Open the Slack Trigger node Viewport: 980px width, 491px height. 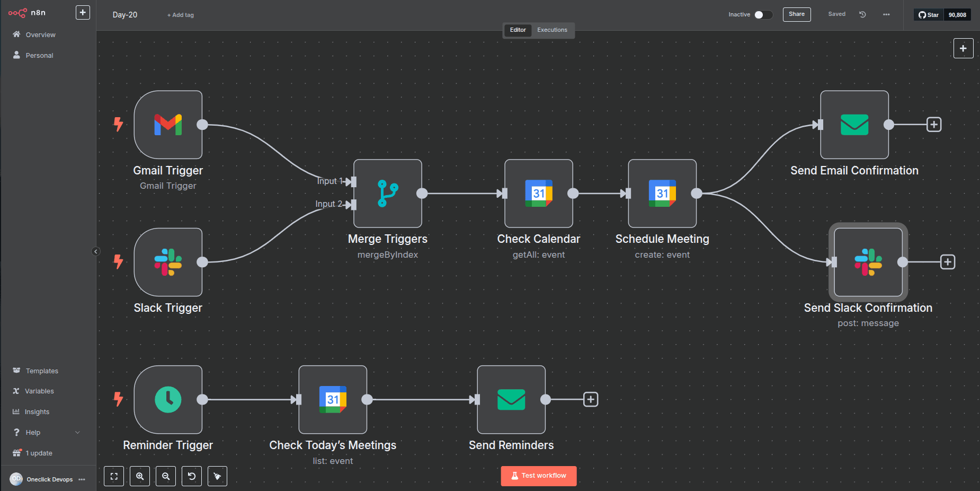(168, 262)
